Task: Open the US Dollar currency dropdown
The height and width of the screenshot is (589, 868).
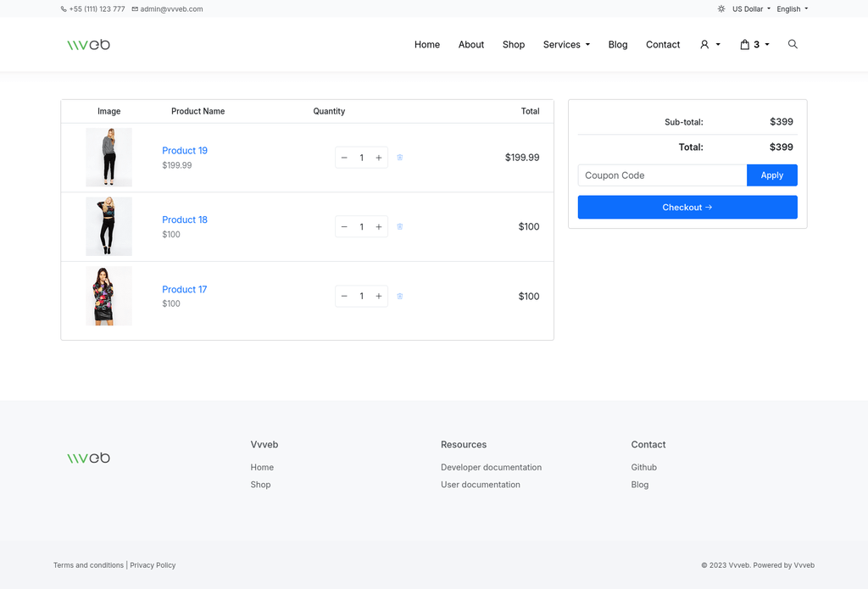Action: [751, 8]
